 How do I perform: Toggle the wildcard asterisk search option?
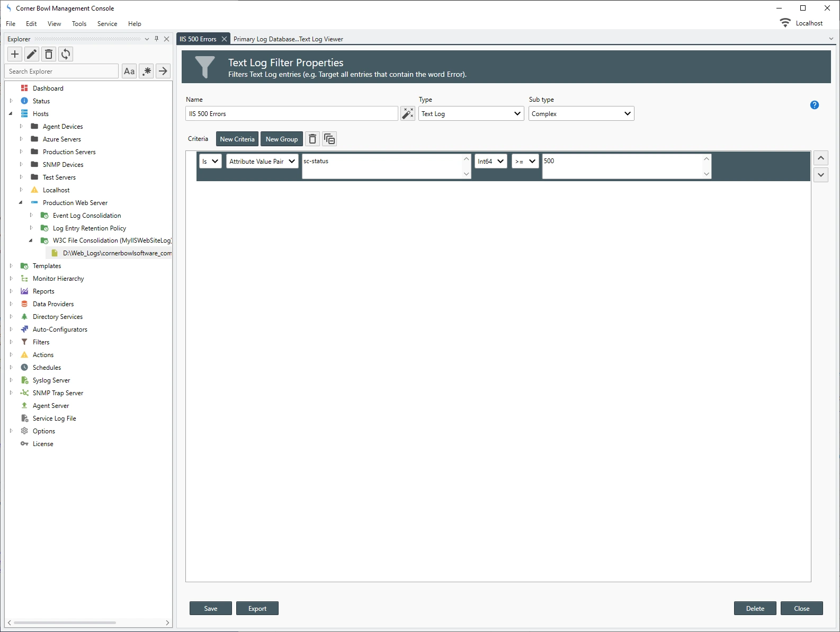[147, 72]
